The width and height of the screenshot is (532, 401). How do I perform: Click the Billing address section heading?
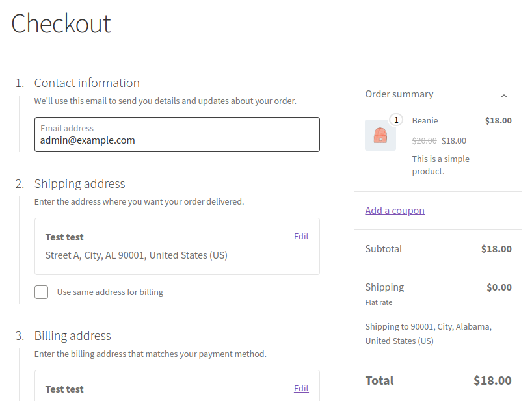(72, 335)
